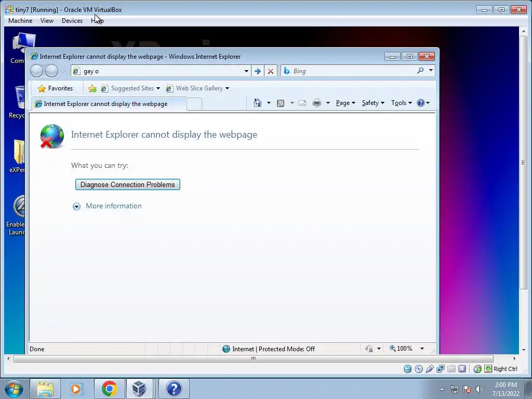Click the VirtualBox mouse integration status icon
This screenshot has height=399, width=532.
[x=477, y=369]
